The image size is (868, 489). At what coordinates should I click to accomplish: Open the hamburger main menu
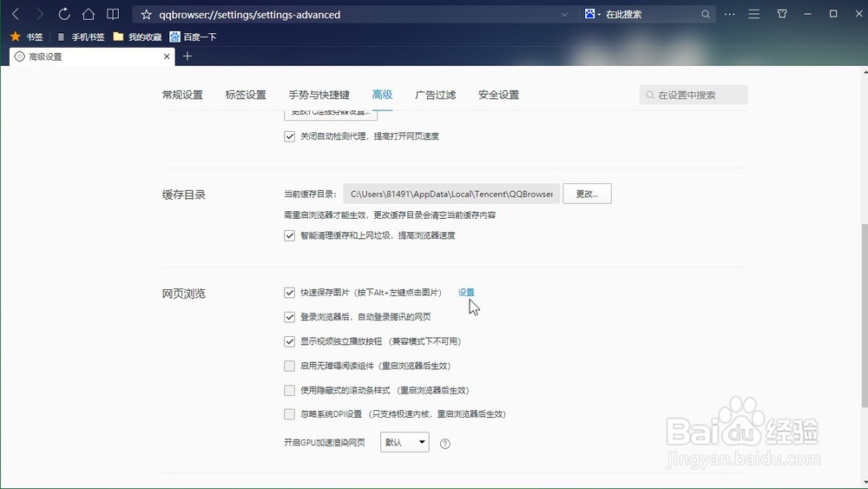[754, 15]
